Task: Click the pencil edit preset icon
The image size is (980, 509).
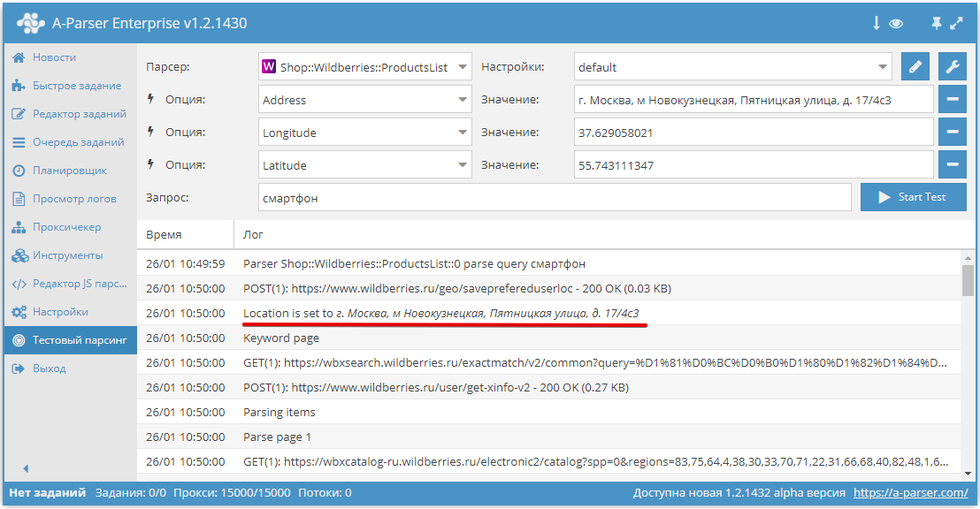Action: (x=915, y=67)
